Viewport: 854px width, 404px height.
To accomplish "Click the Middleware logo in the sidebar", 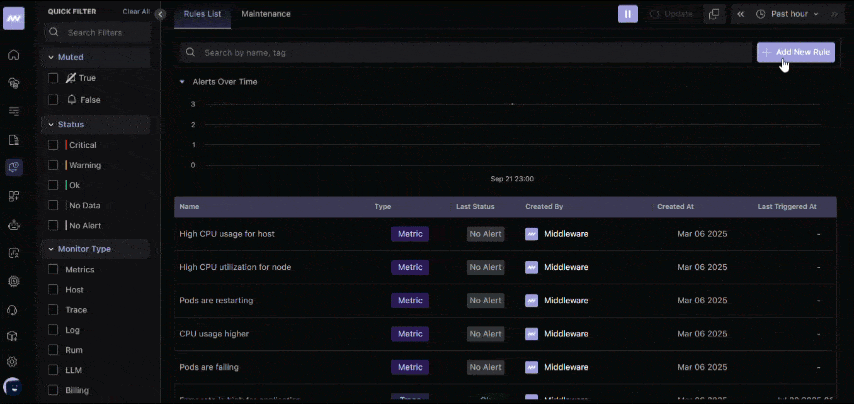I will pyautogui.click(x=14, y=18).
